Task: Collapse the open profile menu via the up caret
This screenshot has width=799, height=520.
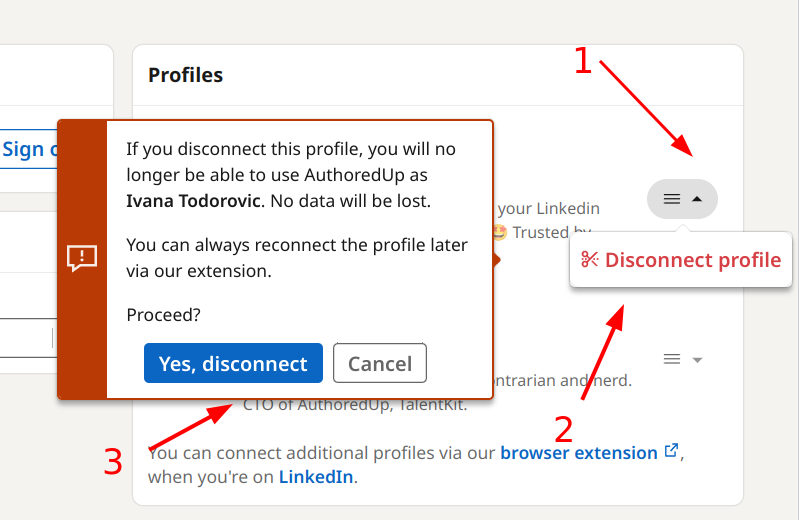Action: pos(697,199)
